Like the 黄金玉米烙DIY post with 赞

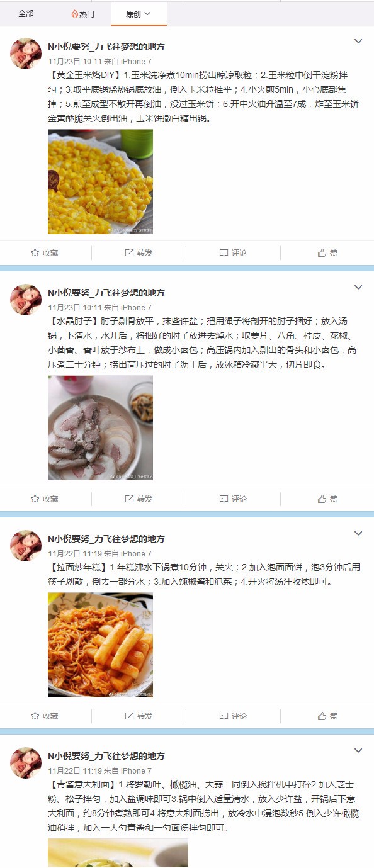pos(327,252)
